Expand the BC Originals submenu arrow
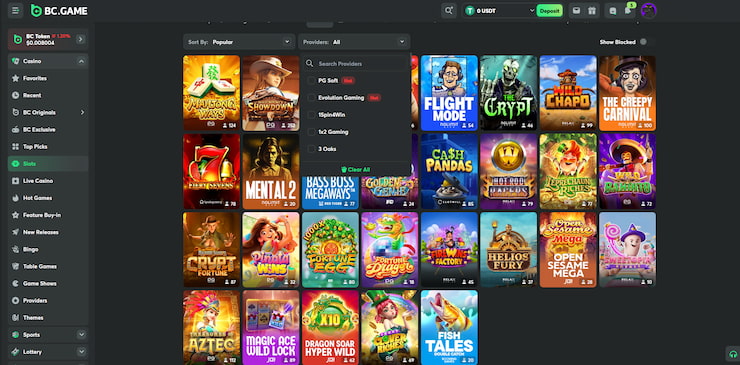The height and width of the screenshot is (365, 740). (82, 112)
